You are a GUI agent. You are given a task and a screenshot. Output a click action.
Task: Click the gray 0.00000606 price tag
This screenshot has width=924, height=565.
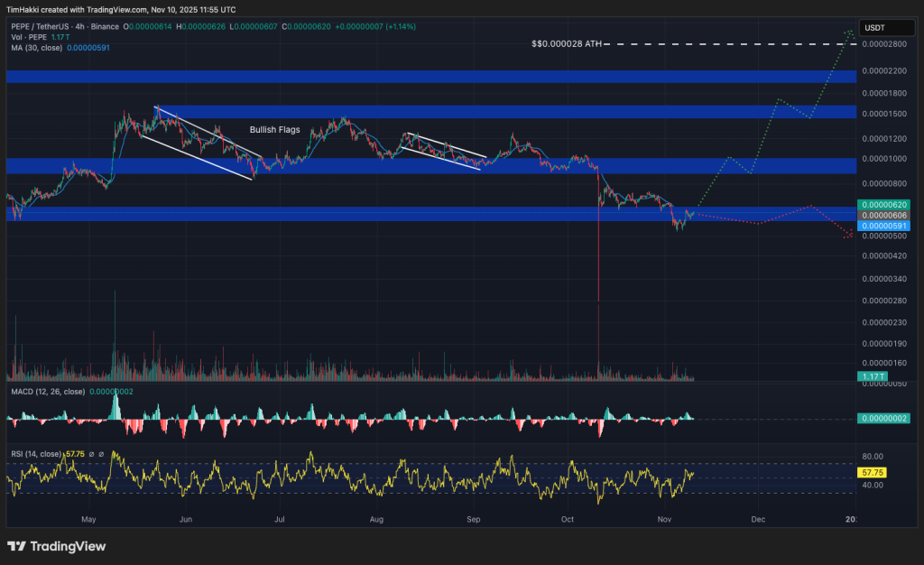883,215
